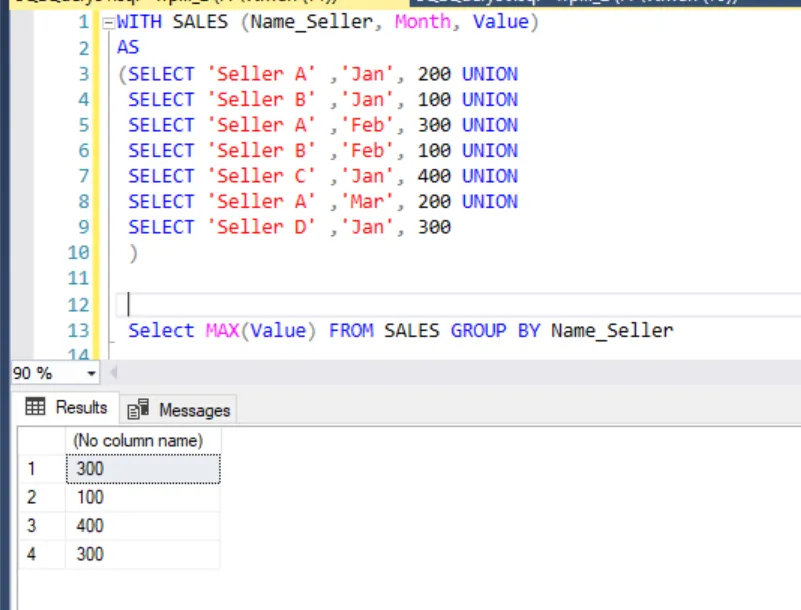The height and width of the screenshot is (610, 801).
Task: Select result cell 300 in row 1
Action: 143,468
